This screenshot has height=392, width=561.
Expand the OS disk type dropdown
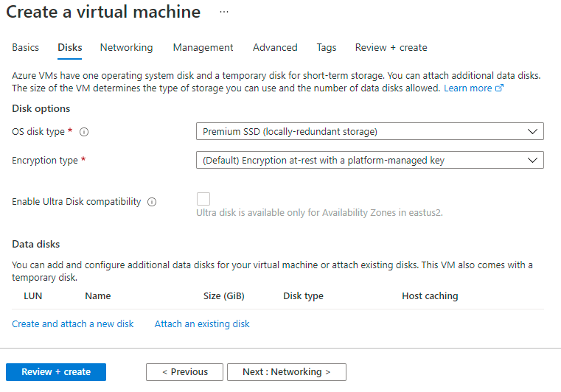pyautogui.click(x=369, y=132)
